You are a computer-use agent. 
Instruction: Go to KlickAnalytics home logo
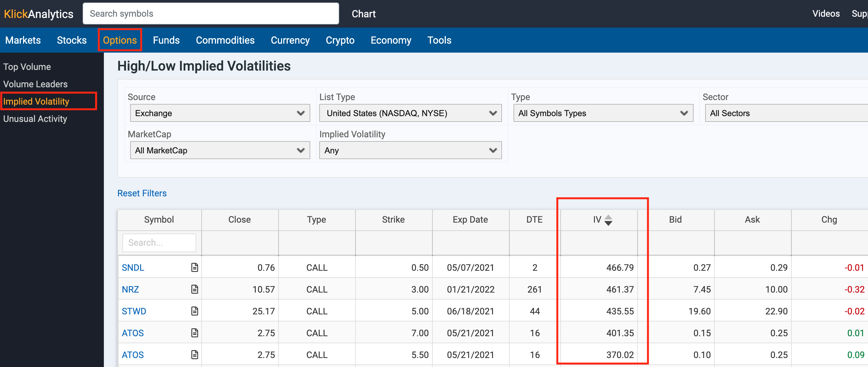click(x=38, y=14)
